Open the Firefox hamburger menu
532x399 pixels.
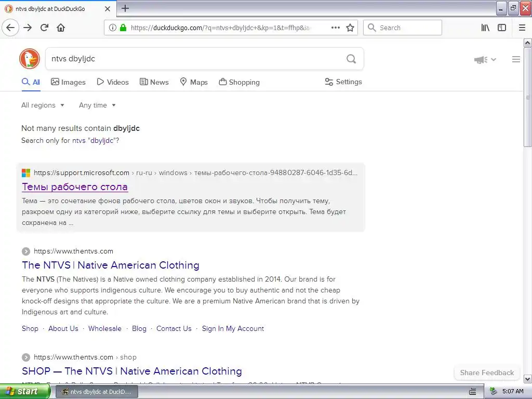point(522,28)
